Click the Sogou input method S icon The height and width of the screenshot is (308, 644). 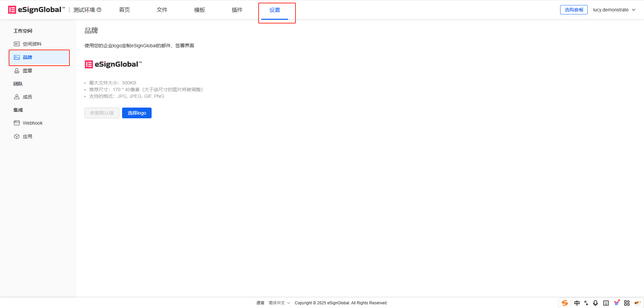tap(565, 303)
